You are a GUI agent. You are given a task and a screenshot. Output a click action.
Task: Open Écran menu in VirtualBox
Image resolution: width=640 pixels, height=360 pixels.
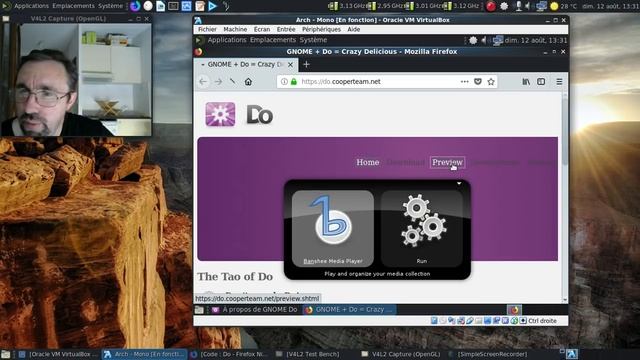(262, 29)
